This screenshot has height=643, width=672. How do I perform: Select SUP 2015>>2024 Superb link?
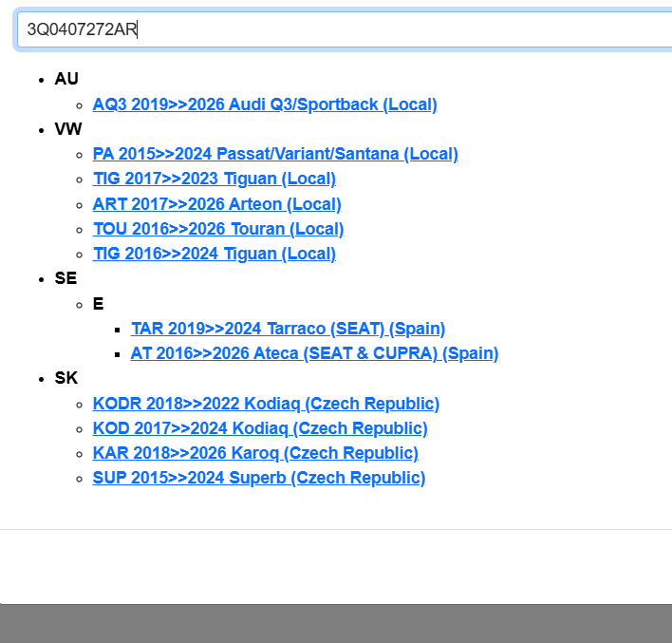[x=258, y=478]
